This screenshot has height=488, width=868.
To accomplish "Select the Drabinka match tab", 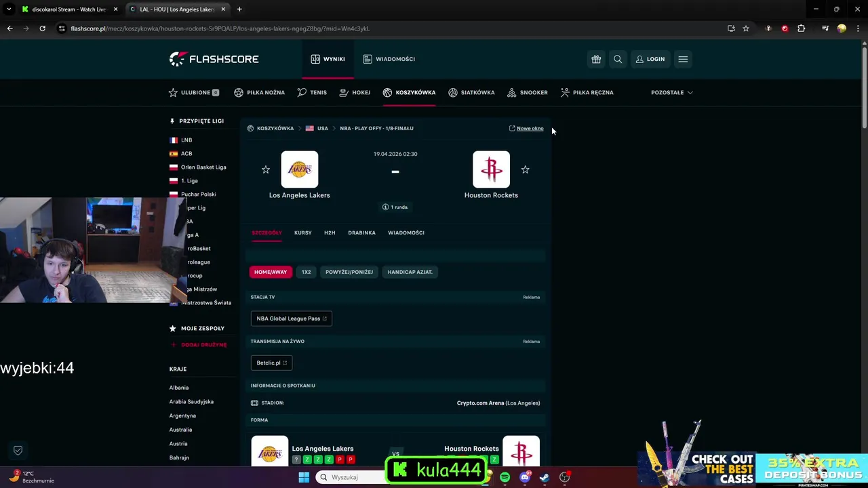I will point(361,232).
